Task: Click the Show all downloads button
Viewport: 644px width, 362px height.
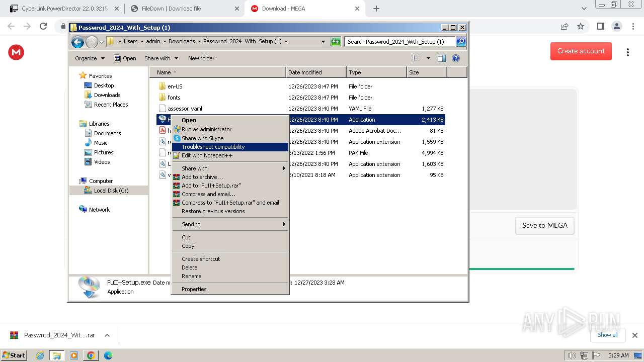Action: tap(607, 335)
